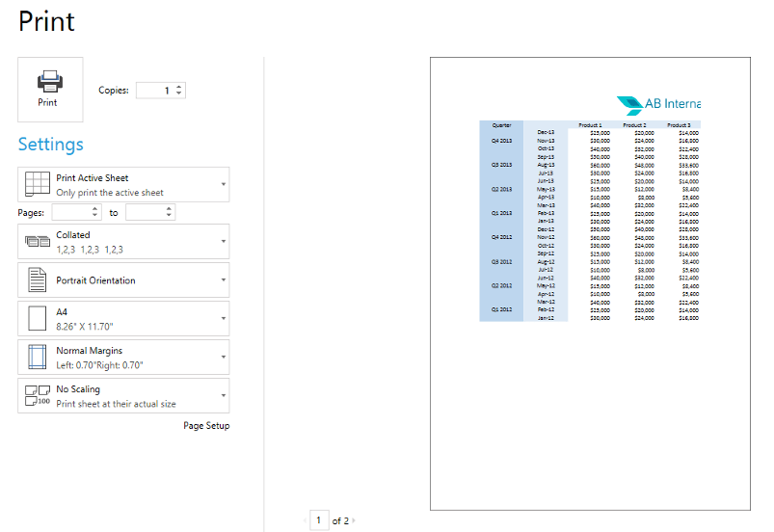Increase the Pages start value
This screenshot has height=532, width=774.
click(x=94, y=209)
